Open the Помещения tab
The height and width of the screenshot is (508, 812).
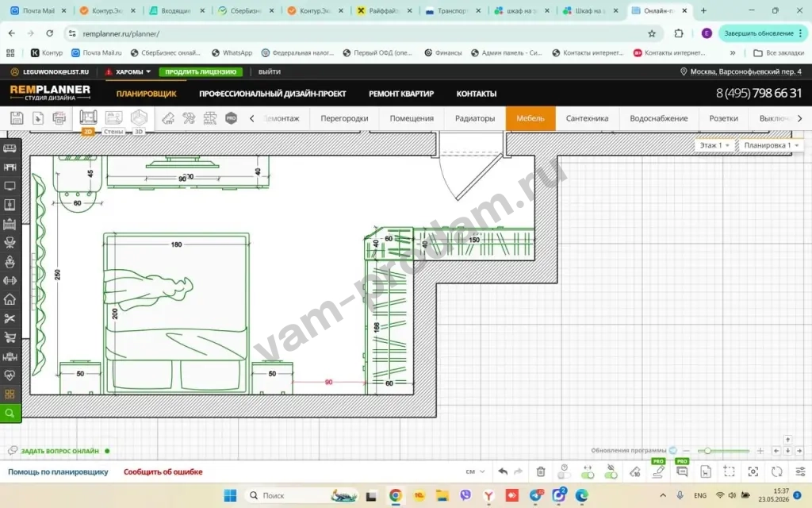[x=412, y=118]
